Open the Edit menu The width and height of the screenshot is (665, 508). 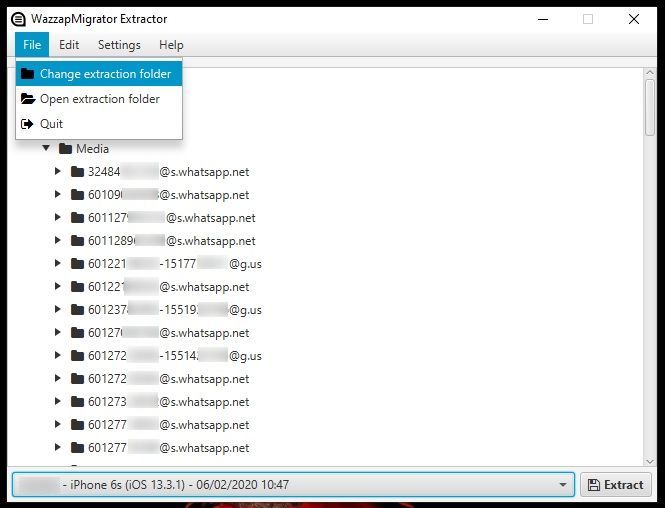[x=69, y=45]
